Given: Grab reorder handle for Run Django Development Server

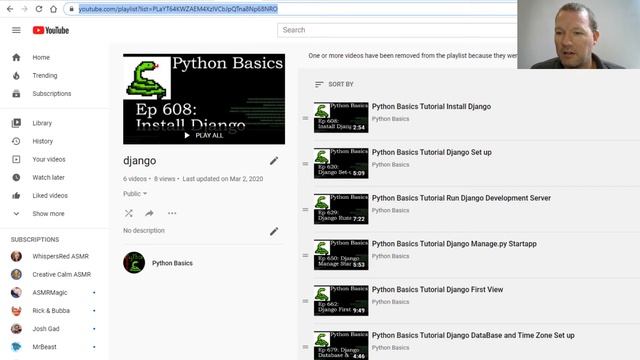Looking at the screenshot, I should tap(305, 209).
